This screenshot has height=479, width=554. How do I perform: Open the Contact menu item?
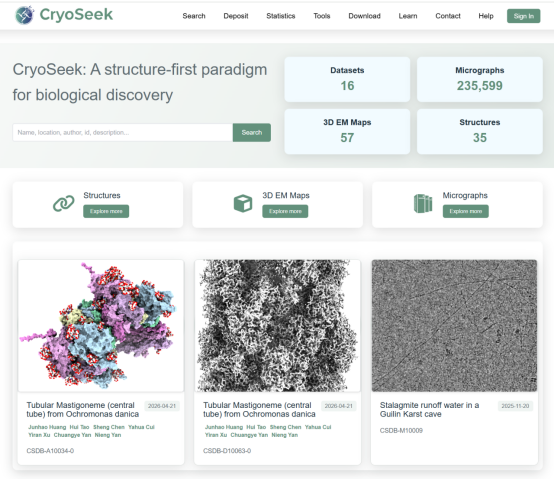pyautogui.click(x=448, y=16)
